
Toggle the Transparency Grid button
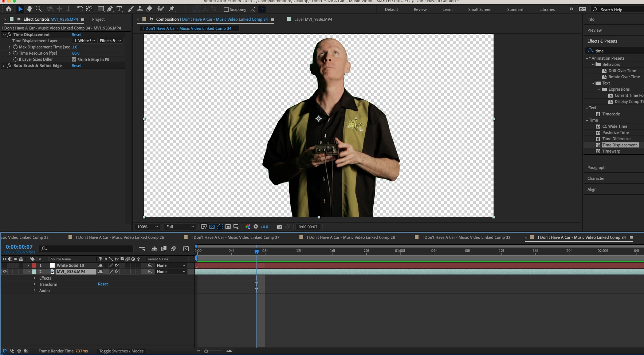click(212, 226)
